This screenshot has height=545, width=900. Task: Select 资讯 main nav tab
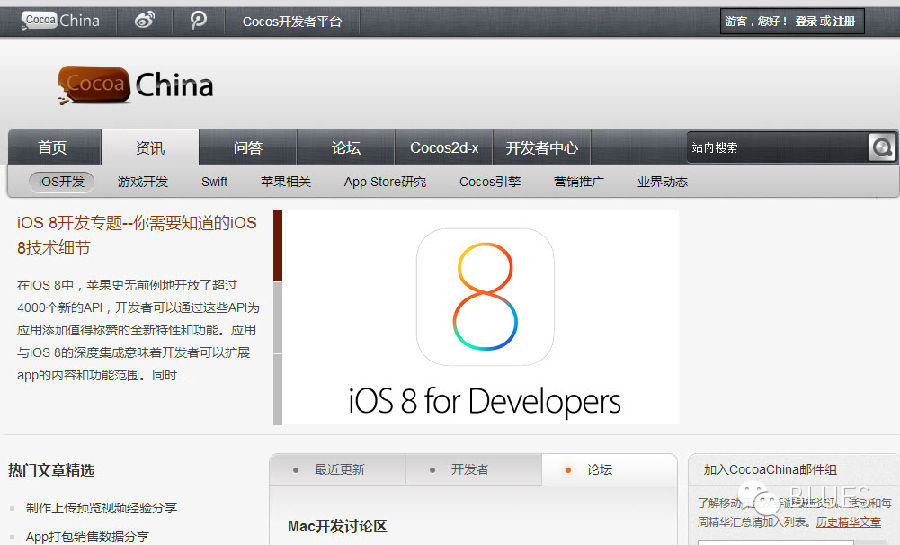[x=150, y=147]
